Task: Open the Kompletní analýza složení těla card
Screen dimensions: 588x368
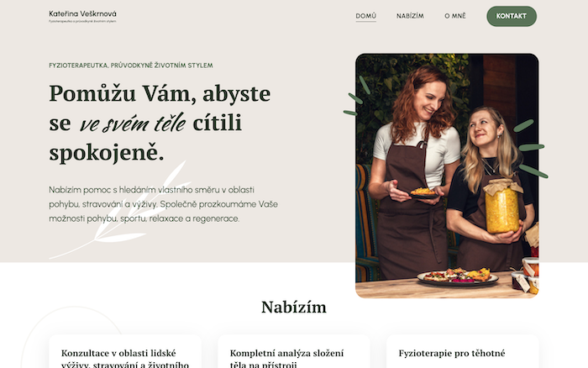Action: [x=294, y=351]
